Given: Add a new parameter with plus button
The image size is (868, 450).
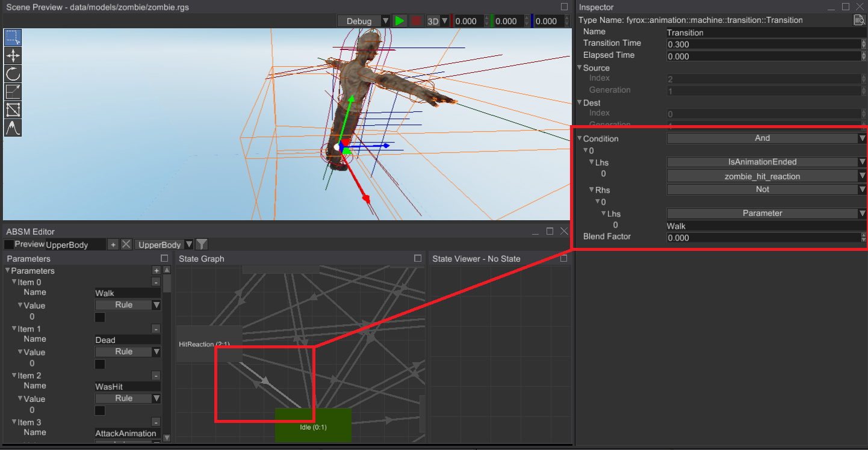Looking at the screenshot, I should point(156,271).
